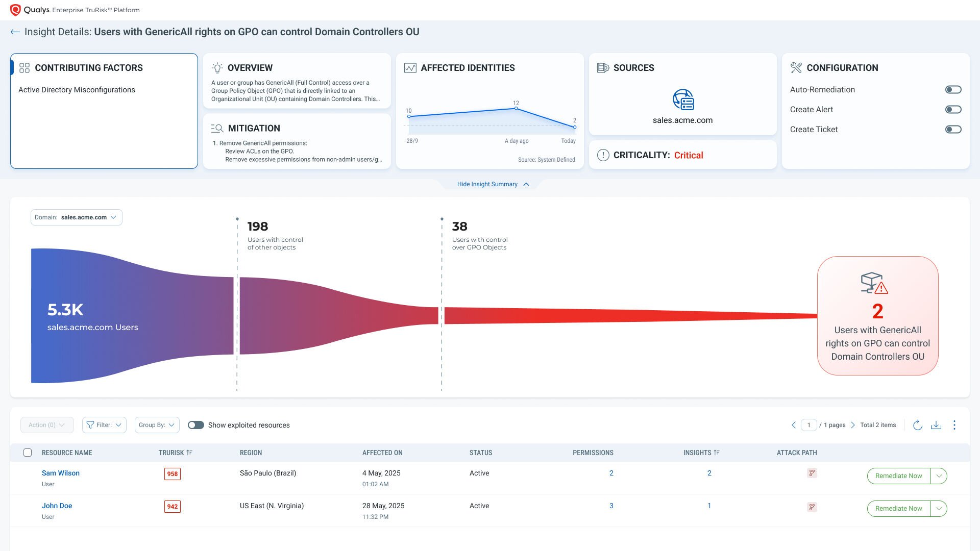Open the Sam Wilson resource link
The image size is (980, 551).
pyautogui.click(x=61, y=473)
